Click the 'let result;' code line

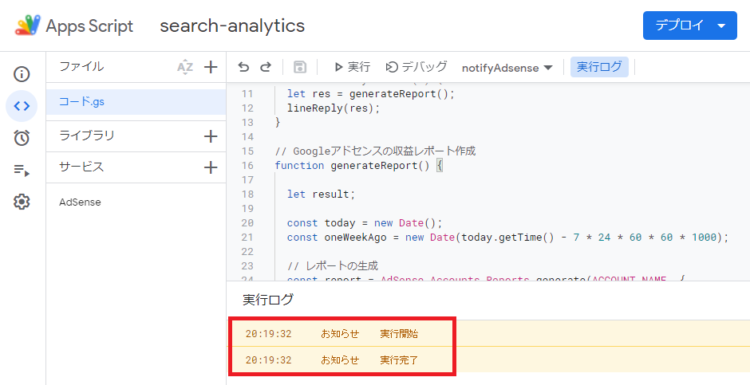point(321,194)
